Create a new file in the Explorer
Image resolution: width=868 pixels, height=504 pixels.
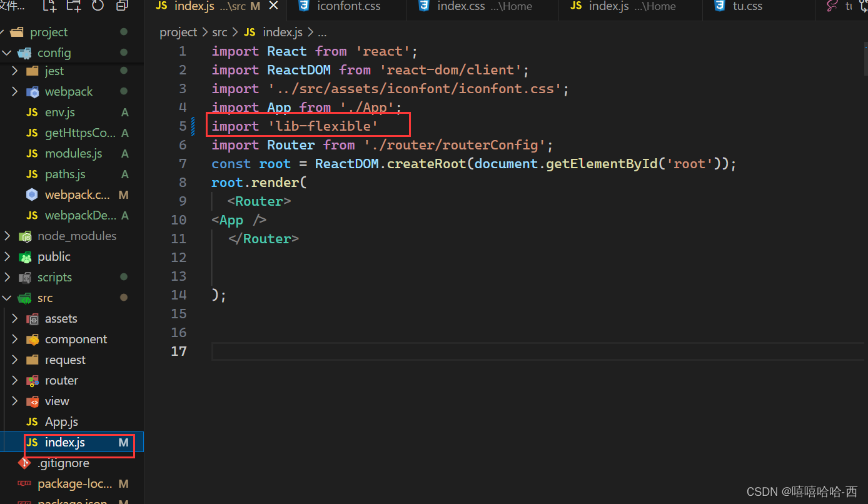coord(48,6)
